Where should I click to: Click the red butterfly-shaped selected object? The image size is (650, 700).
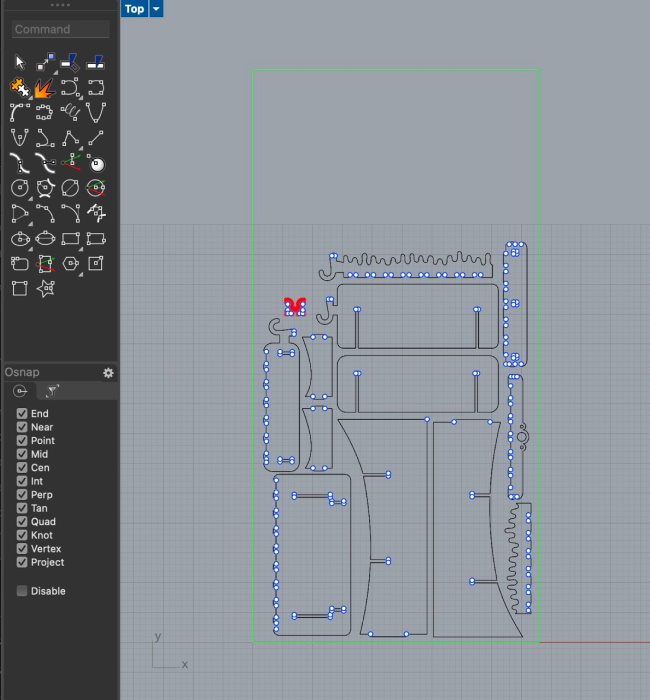click(x=293, y=306)
